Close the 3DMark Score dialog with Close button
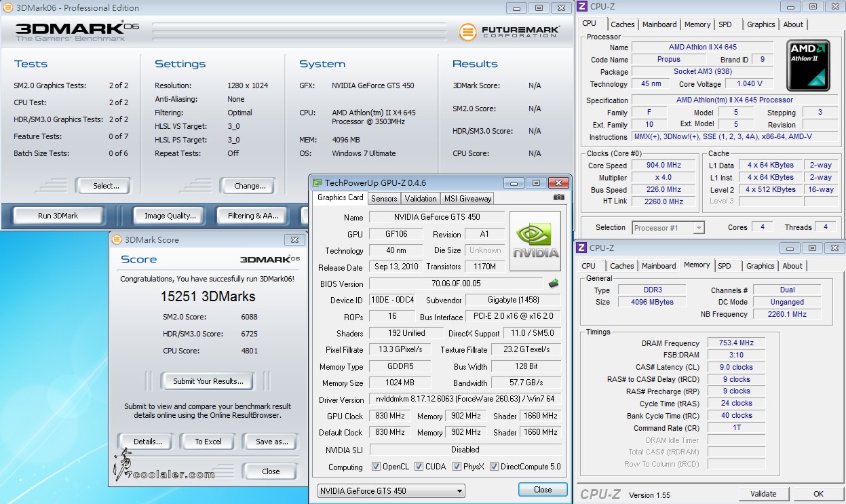846x504 pixels. pos(271,471)
